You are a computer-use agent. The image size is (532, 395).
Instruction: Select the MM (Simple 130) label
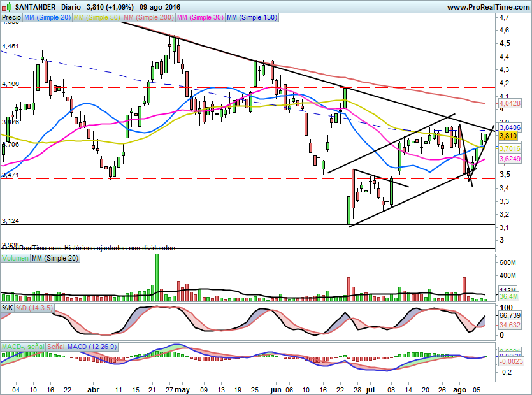pyautogui.click(x=252, y=17)
